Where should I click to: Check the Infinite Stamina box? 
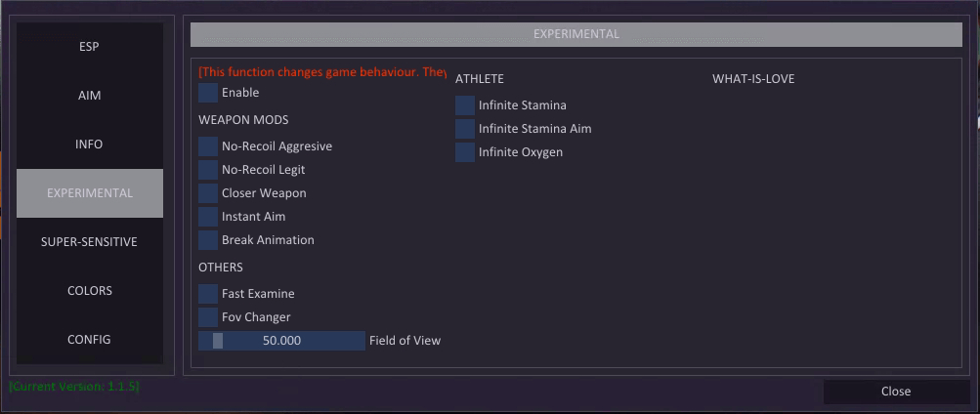coord(465,105)
